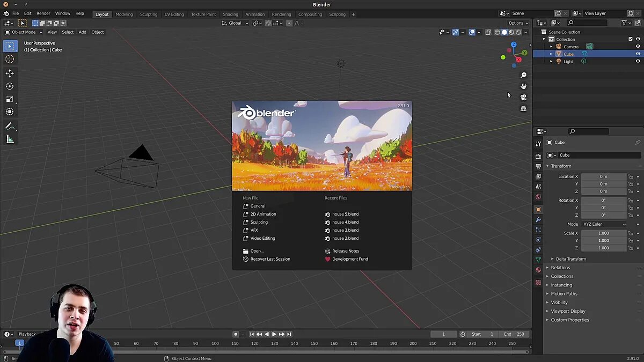
Task: Open the Render properties tab
Action: tap(538, 156)
